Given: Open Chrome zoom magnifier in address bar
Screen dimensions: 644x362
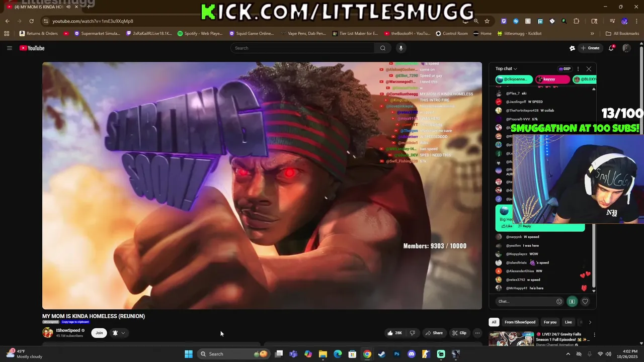Looking at the screenshot, I should click(476, 21).
